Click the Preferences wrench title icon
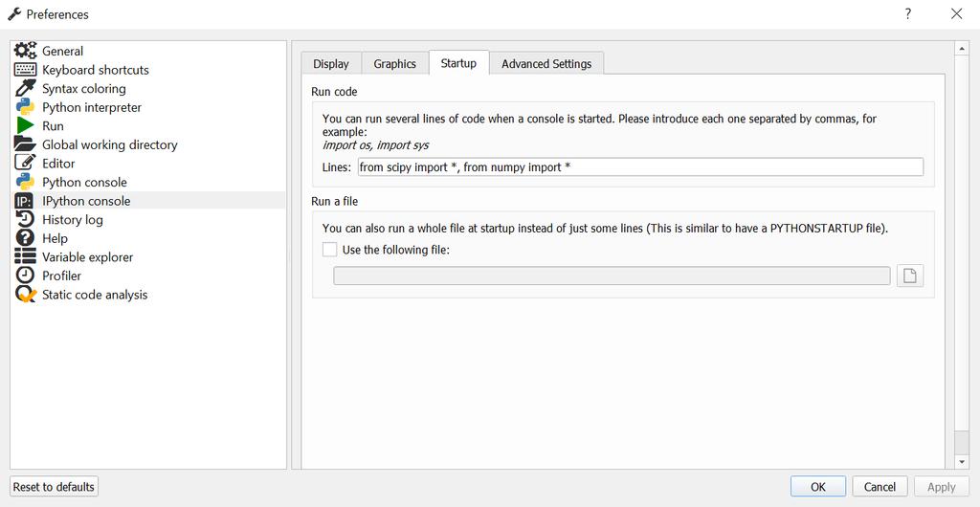Image resolution: width=980 pixels, height=507 pixels. (14, 13)
